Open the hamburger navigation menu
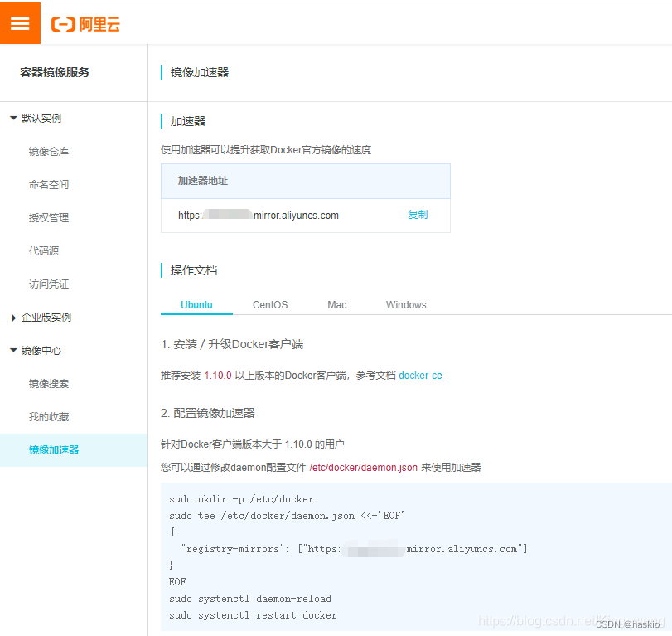The height and width of the screenshot is (636, 672). tap(20, 22)
